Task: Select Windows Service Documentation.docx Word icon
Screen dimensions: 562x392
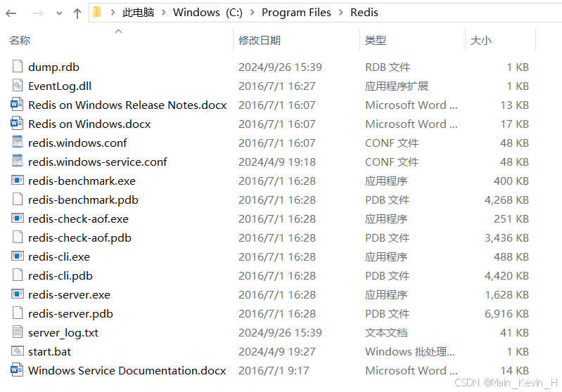Action: tap(17, 370)
